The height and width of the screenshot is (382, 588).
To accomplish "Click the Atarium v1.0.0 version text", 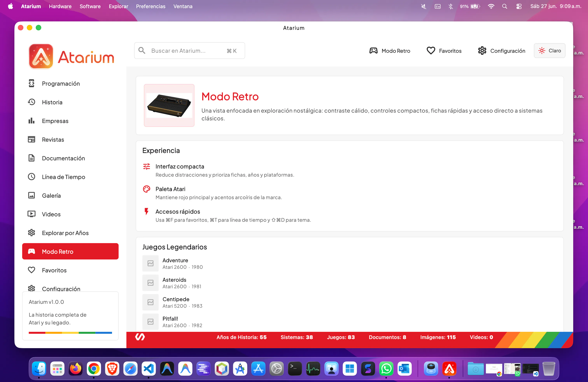I will coord(46,302).
